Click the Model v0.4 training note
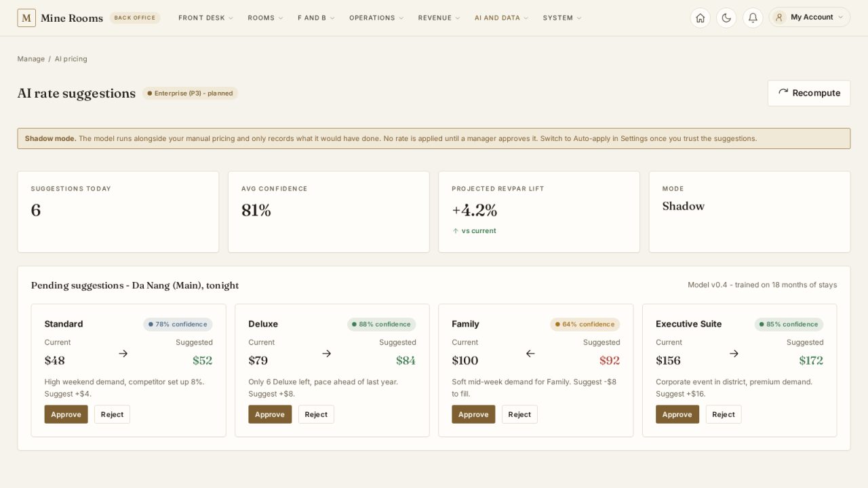 (762, 285)
